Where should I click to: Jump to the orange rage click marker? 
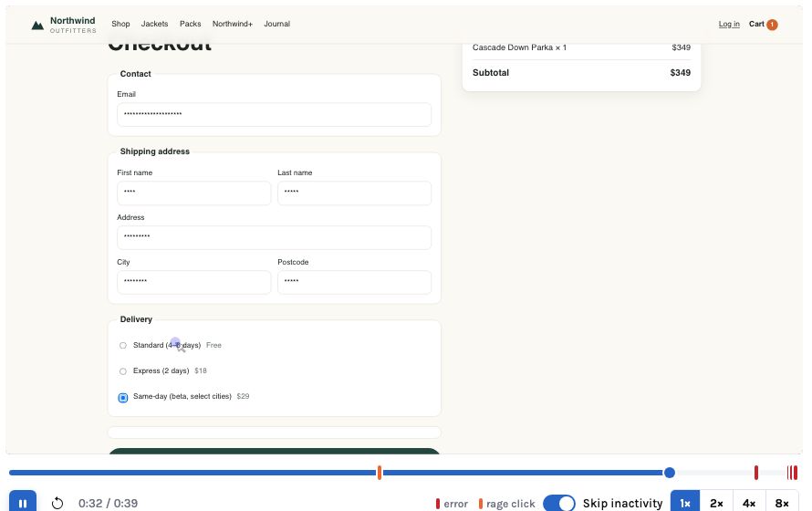pyautogui.click(x=380, y=473)
